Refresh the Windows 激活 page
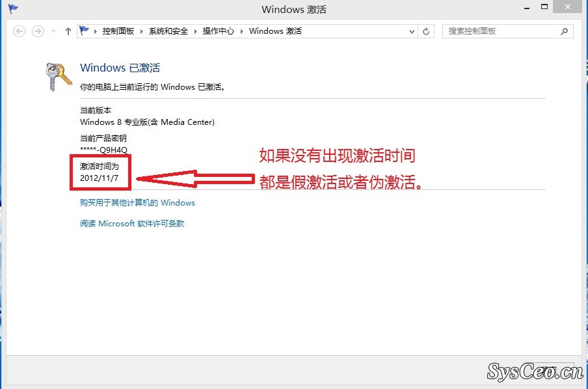The height and width of the screenshot is (389, 588). 426,31
